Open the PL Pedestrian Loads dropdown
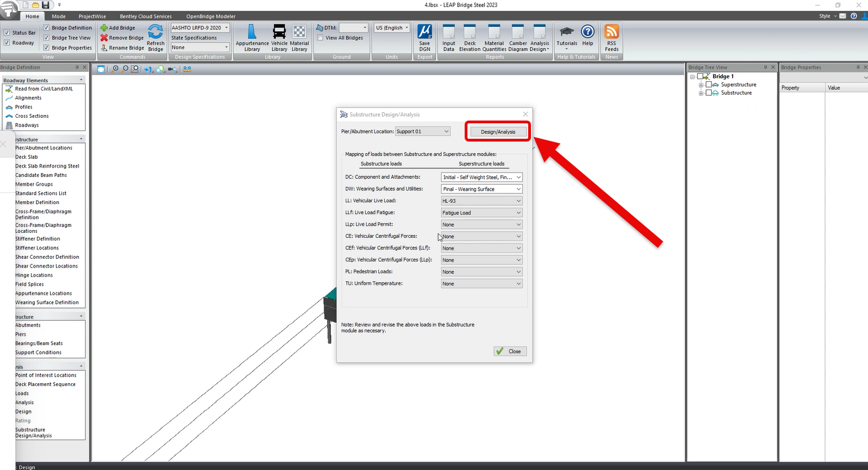The width and height of the screenshot is (868, 470). coord(482,272)
